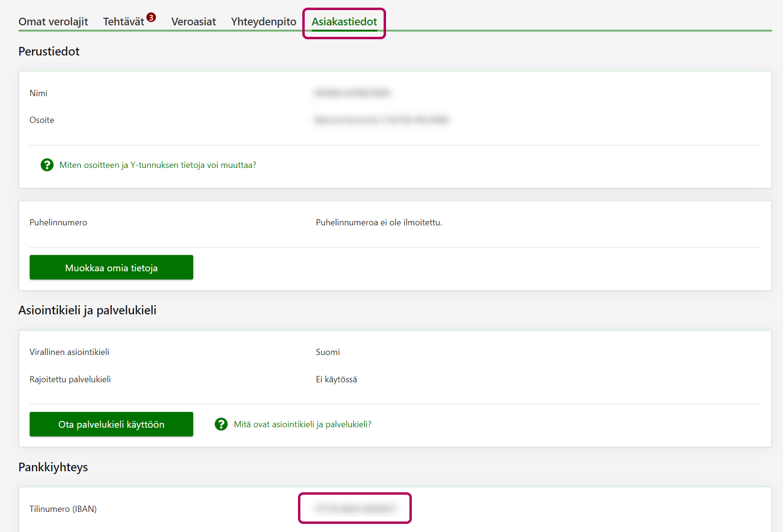783x532 pixels.
Task: Click the Suomi language value
Action: click(328, 352)
